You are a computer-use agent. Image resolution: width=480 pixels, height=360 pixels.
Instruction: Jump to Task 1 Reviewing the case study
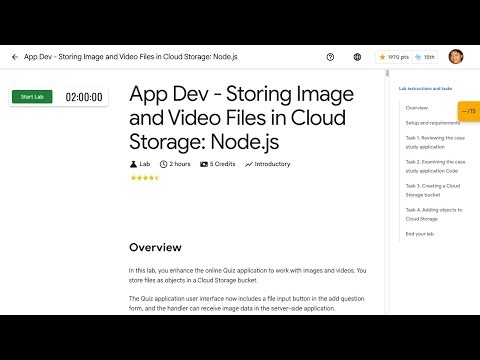tap(435, 142)
